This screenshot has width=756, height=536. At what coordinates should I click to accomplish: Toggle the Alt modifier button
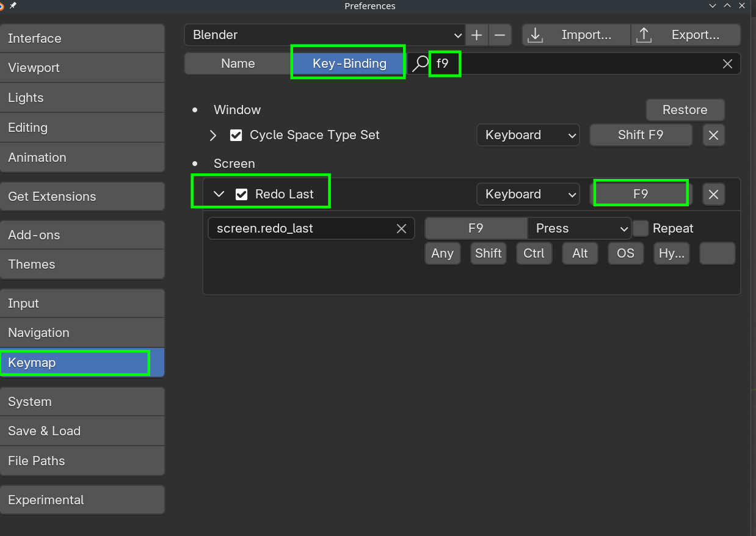coord(580,253)
